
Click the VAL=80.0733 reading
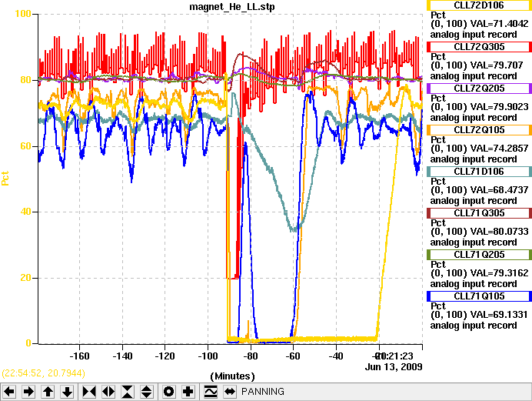(499, 232)
